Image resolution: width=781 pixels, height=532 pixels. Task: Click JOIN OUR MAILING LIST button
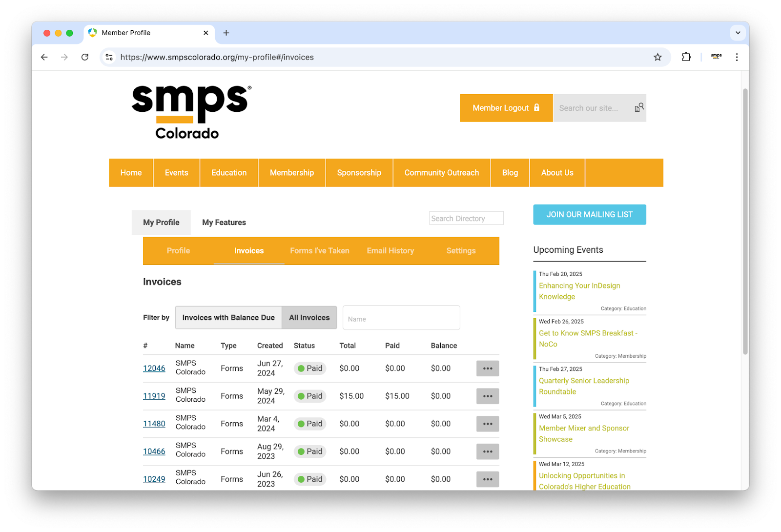tap(590, 215)
